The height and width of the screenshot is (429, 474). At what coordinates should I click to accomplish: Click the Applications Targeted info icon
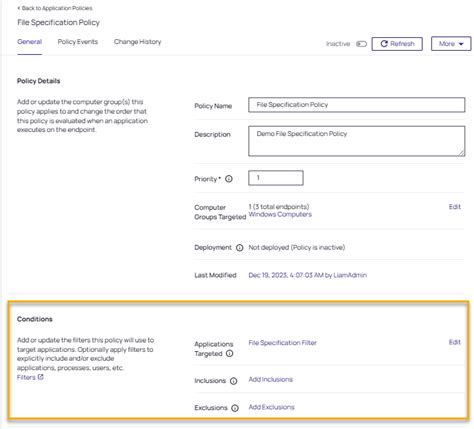click(x=230, y=354)
